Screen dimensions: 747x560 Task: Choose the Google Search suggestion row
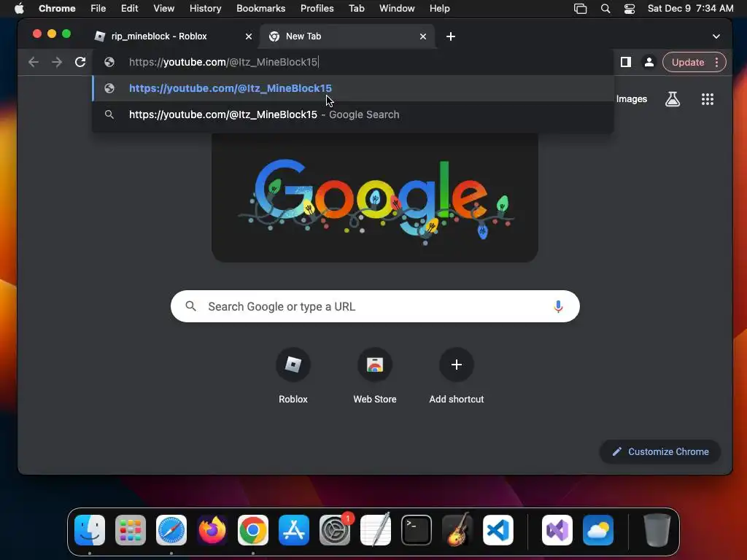point(352,114)
